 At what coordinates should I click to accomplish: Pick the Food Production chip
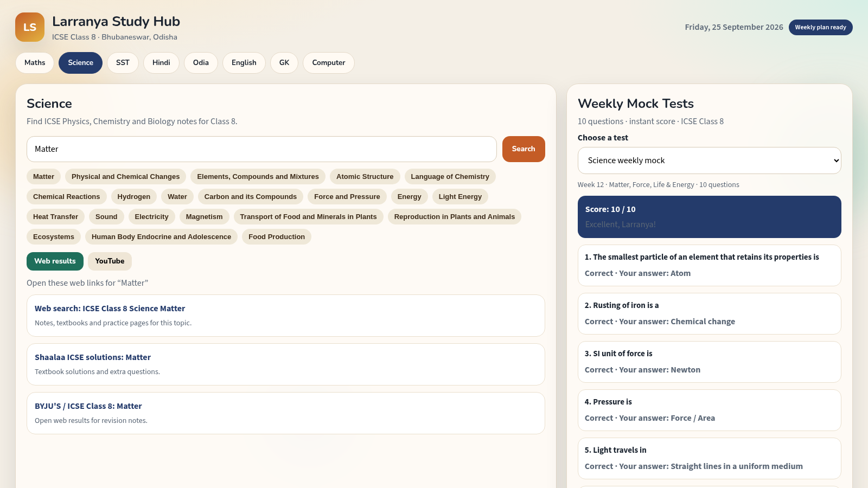pos(276,237)
